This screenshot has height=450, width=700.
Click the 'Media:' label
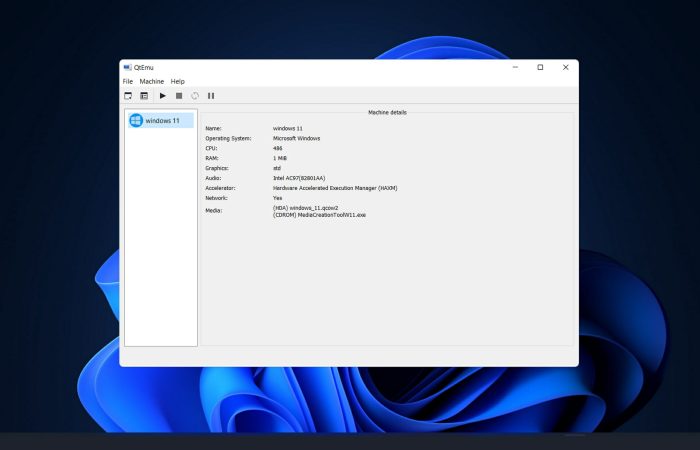tap(213, 211)
